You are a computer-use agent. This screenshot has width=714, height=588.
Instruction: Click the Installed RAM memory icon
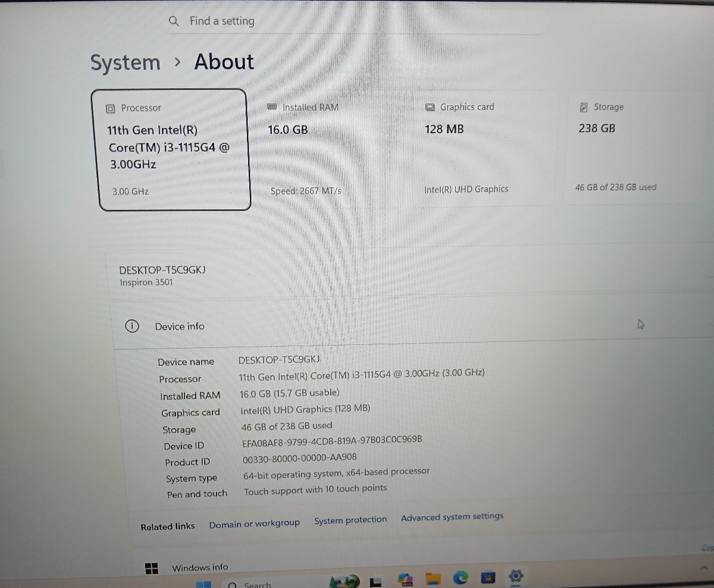point(273,107)
